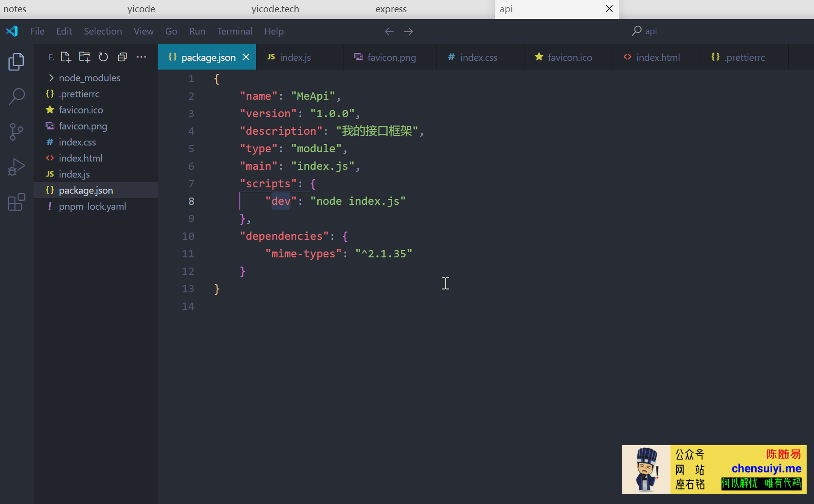Switch to the favicon.ico editor tab
Screen dimensions: 814x504
click(x=568, y=57)
